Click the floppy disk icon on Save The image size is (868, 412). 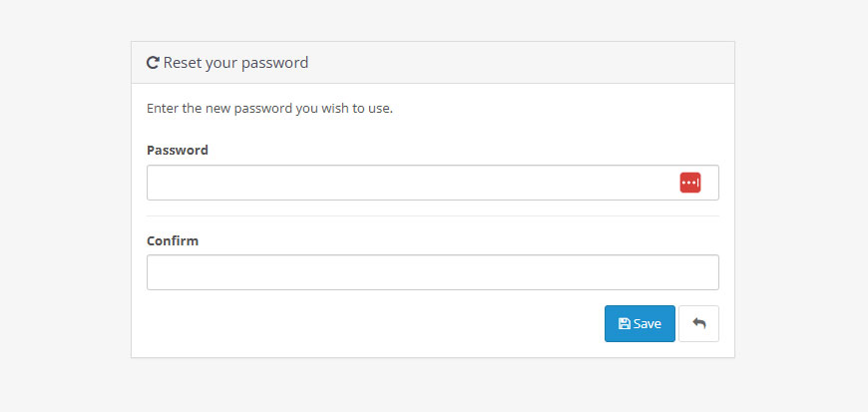pyautogui.click(x=625, y=323)
